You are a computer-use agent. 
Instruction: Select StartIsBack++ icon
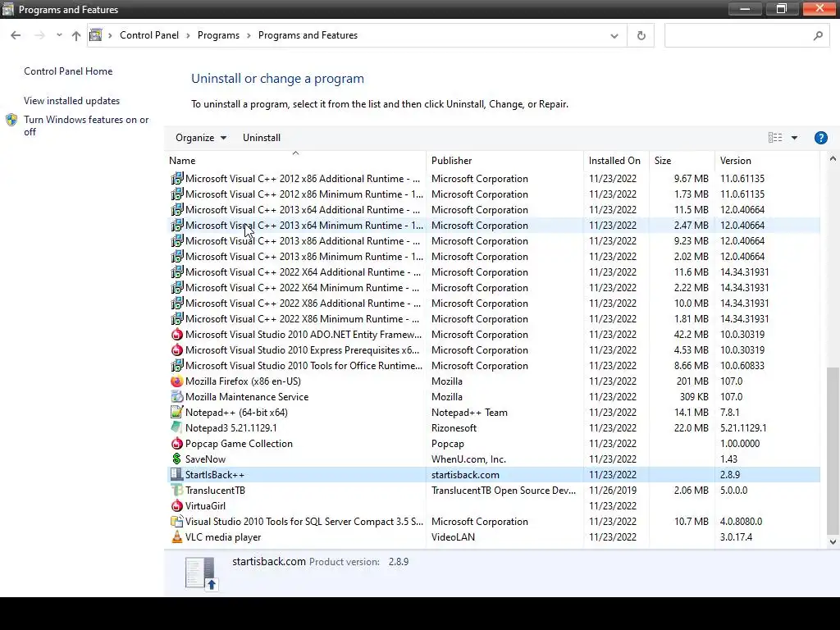point(177,475)
